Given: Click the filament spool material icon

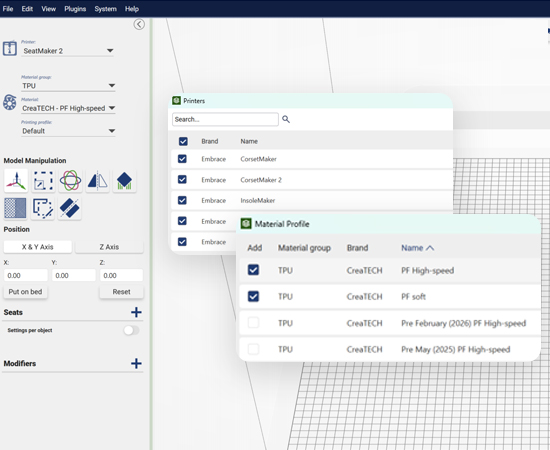Looking at the screenshot, I should point(9,102).
